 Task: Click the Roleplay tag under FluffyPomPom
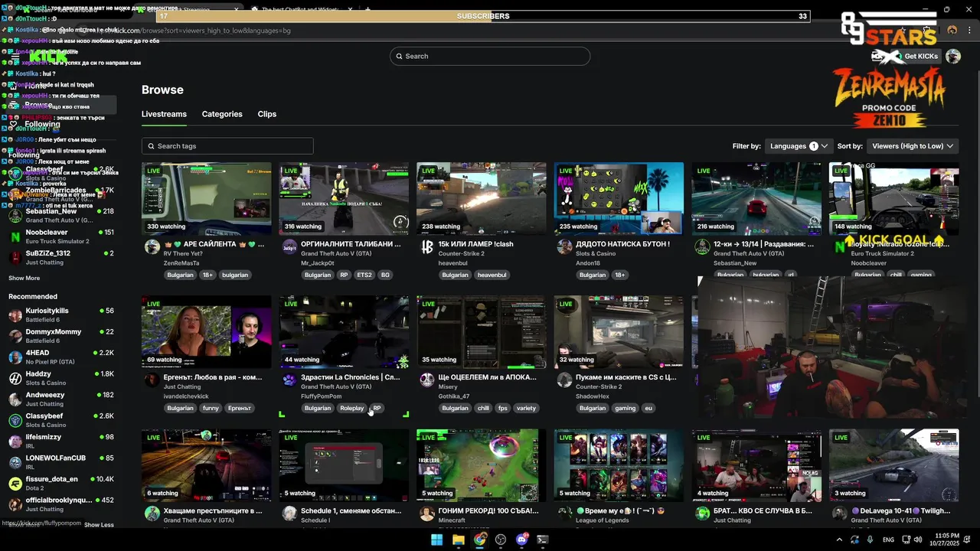352,408
